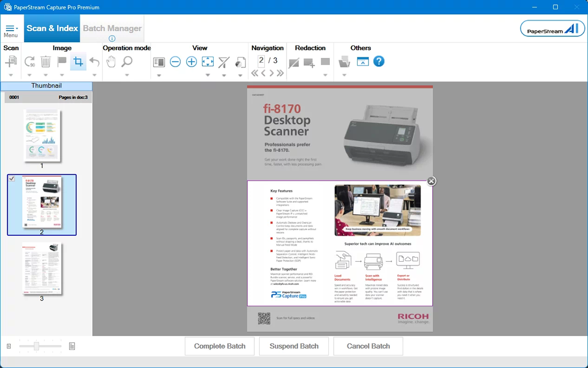Jump to the last page
The height and width of the screenshot is (368, 588).
click(x=280, y=73)
